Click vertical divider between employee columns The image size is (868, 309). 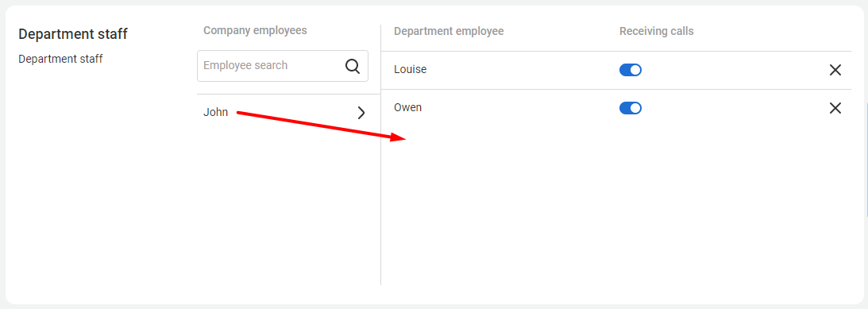(381, 155)
